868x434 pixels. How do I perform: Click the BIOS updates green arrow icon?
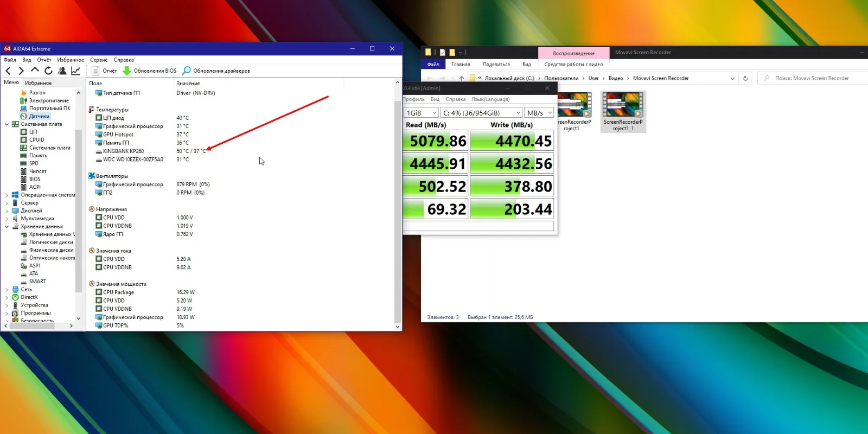click(127, 71)
